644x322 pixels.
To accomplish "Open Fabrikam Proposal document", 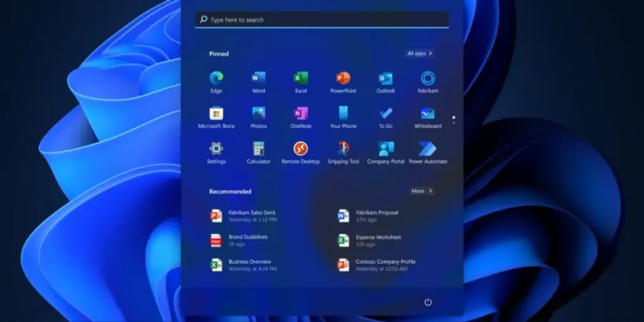I will coord(368,216).
